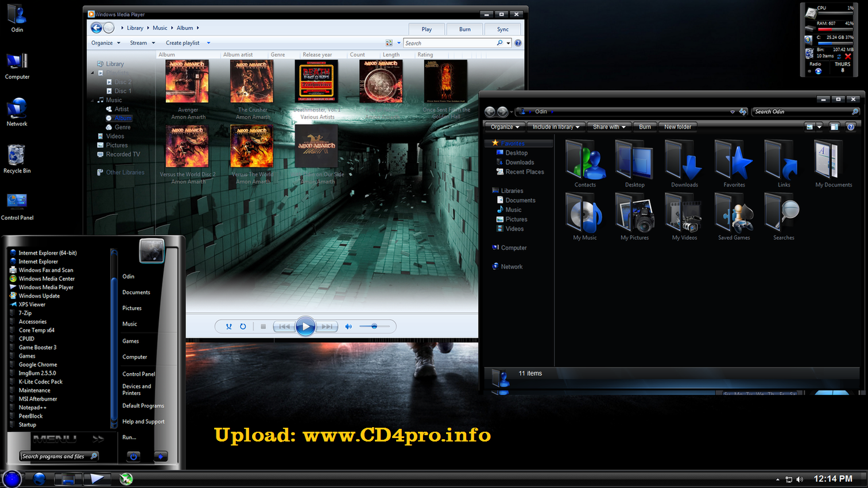Skip to the next track in Media Player
Viewport: 868px width, 488px height.
[327, 327]
